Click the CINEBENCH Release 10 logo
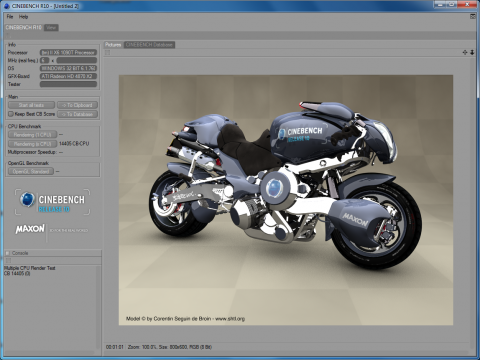Screen dimensions: 480x360 pos(52,202)
